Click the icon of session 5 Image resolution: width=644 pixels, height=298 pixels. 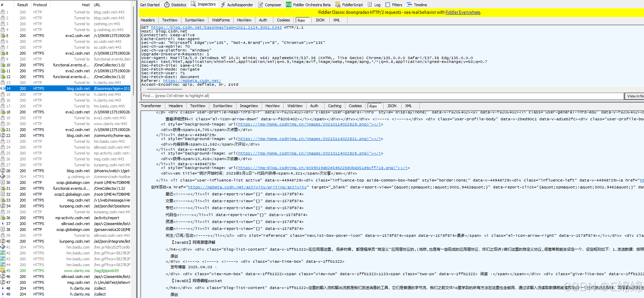3,36
